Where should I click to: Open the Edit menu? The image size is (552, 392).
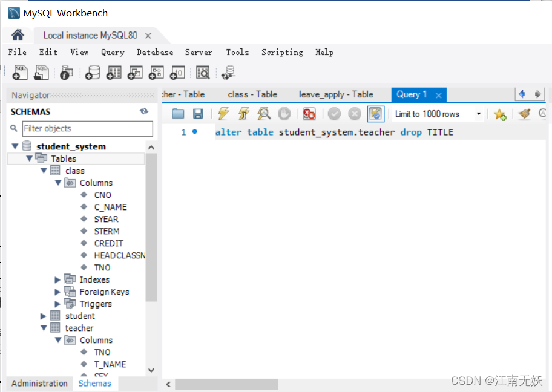[48, 52]
